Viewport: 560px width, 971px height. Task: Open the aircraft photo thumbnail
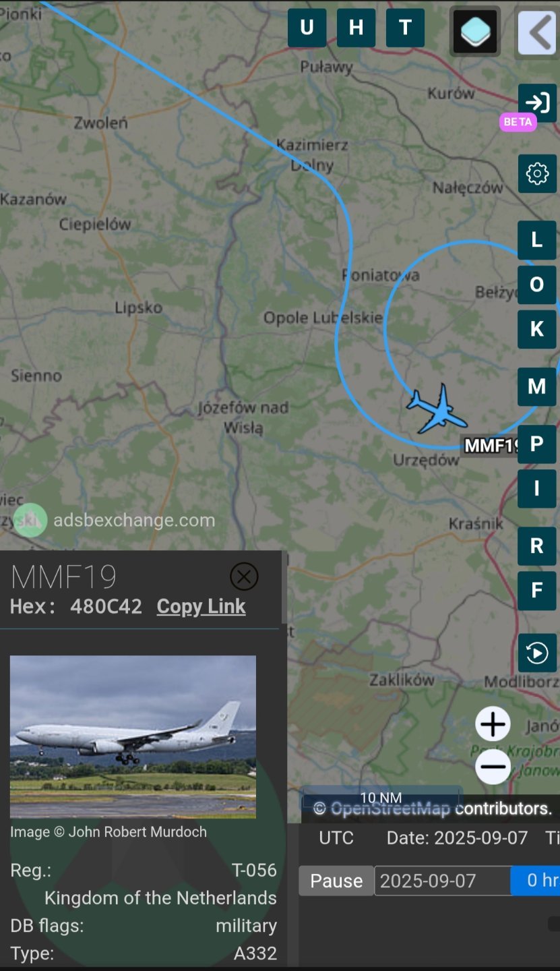point(133,737)
